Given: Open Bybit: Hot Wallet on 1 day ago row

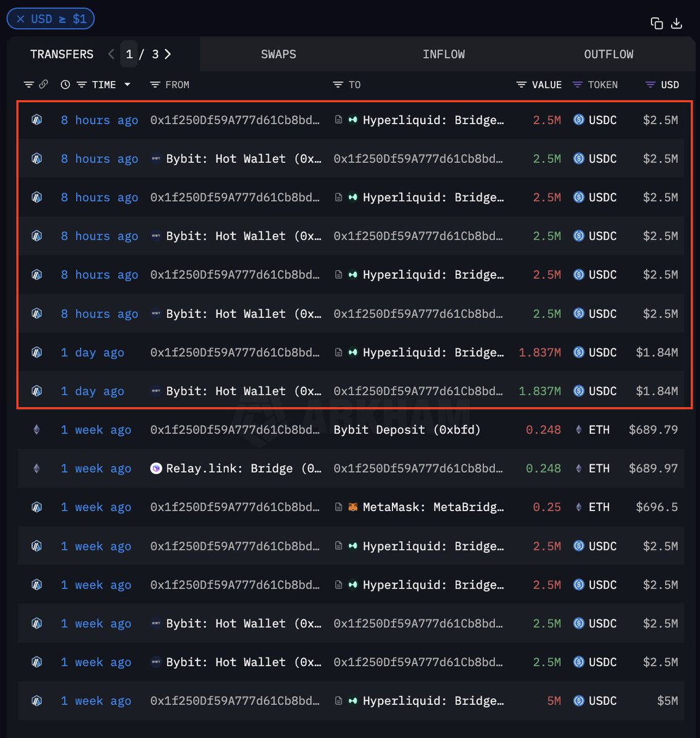Looking at the screenshot, I should point(244,391).
